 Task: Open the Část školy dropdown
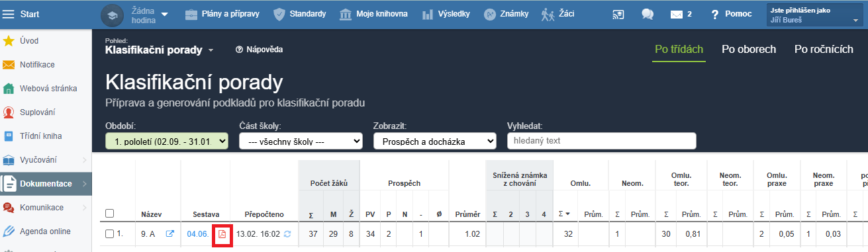[301, 141]
